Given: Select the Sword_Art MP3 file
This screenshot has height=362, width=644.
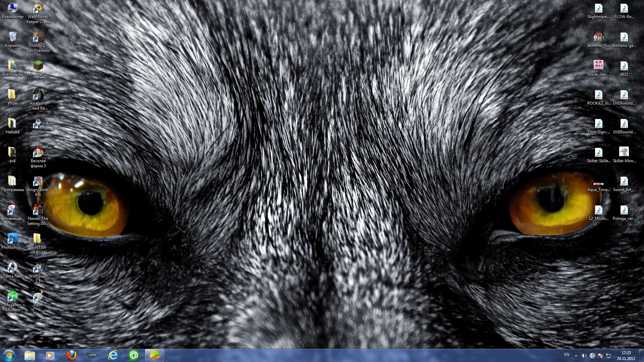Looking at the screenshot, I should coord(624,182).
